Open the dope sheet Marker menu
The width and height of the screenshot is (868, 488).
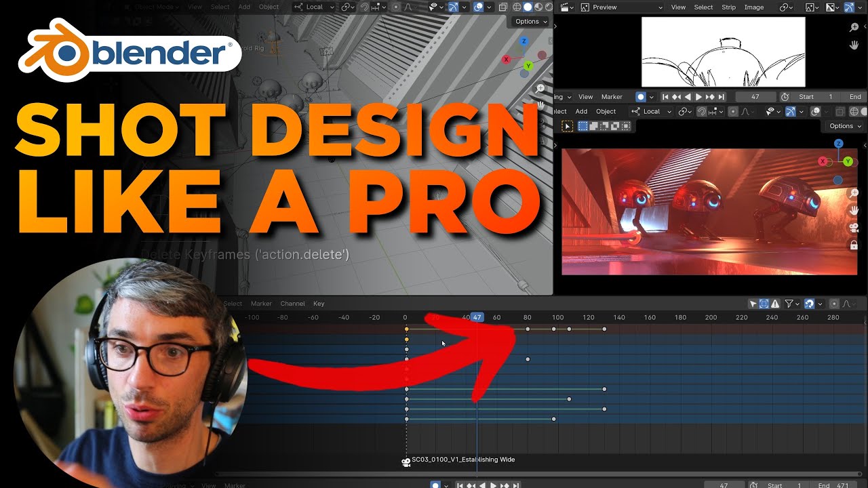coord(261,304)
